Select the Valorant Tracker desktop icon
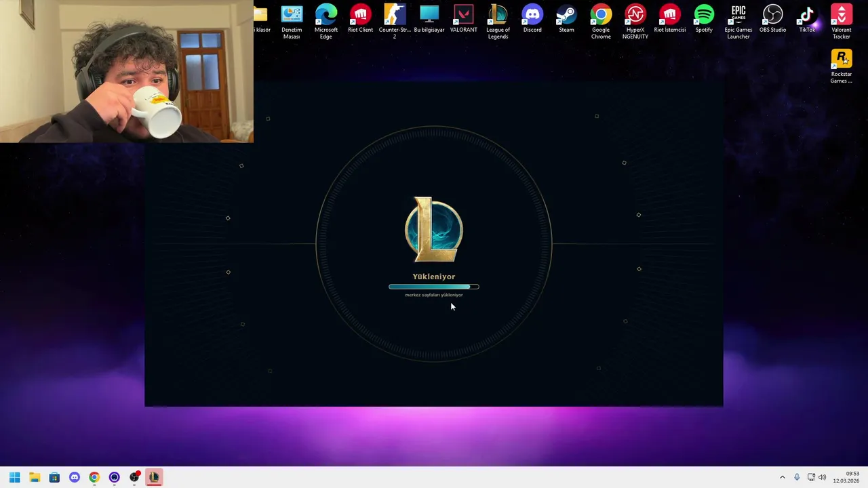The height and width of the screenshot is (488, 868). coord(842,22)
